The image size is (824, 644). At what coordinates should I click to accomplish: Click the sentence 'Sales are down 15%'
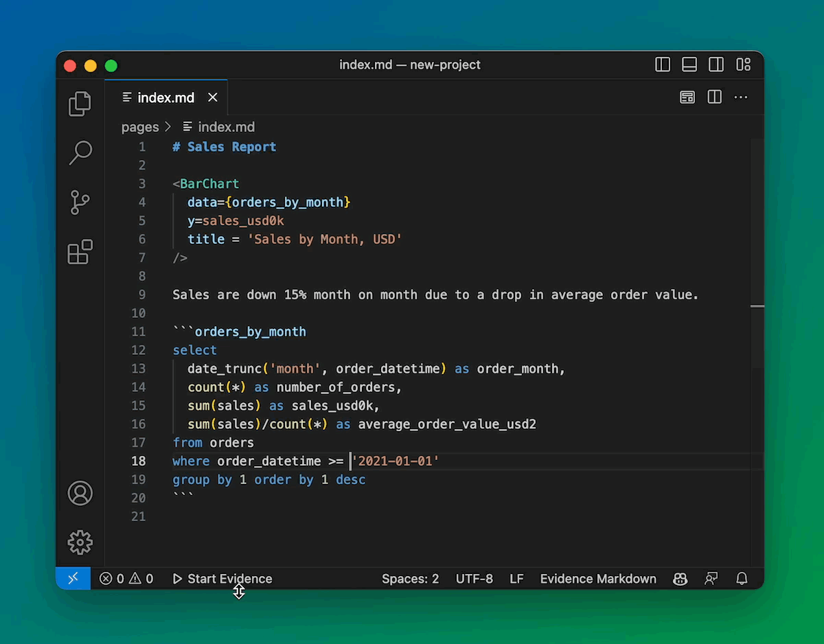(x=239, y=295)
